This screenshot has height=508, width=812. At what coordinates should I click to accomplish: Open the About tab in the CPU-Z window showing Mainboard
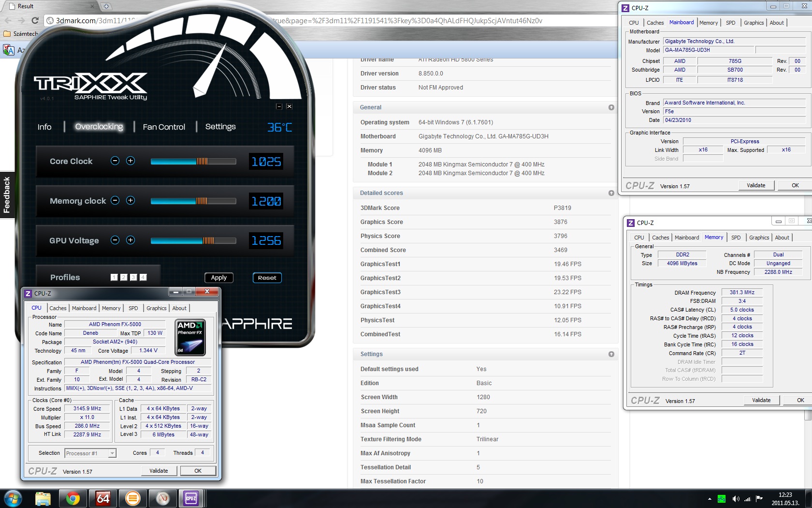(x=777, y=23)
